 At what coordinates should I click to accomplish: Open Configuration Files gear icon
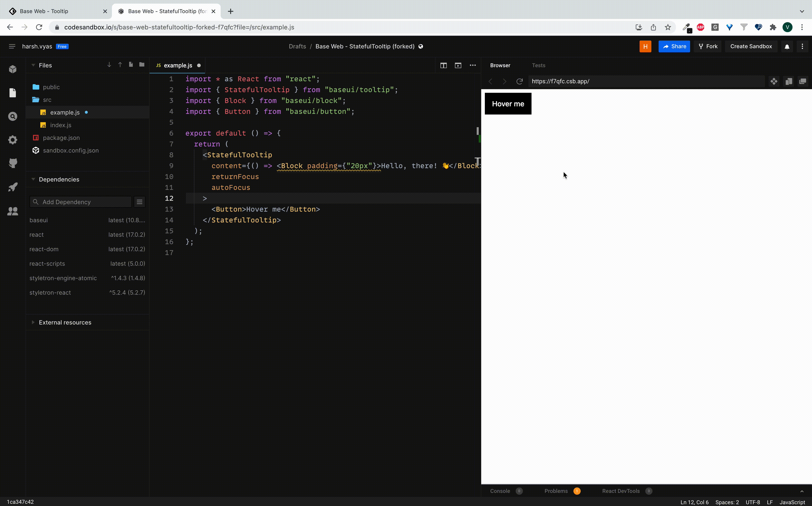(x=13, y=140)
